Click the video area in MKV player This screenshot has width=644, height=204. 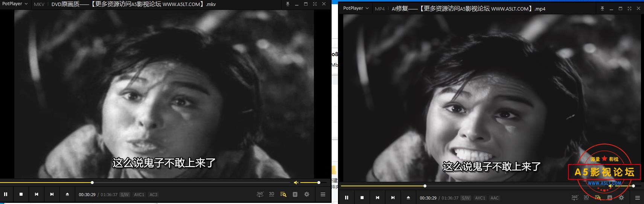(164, 94)
